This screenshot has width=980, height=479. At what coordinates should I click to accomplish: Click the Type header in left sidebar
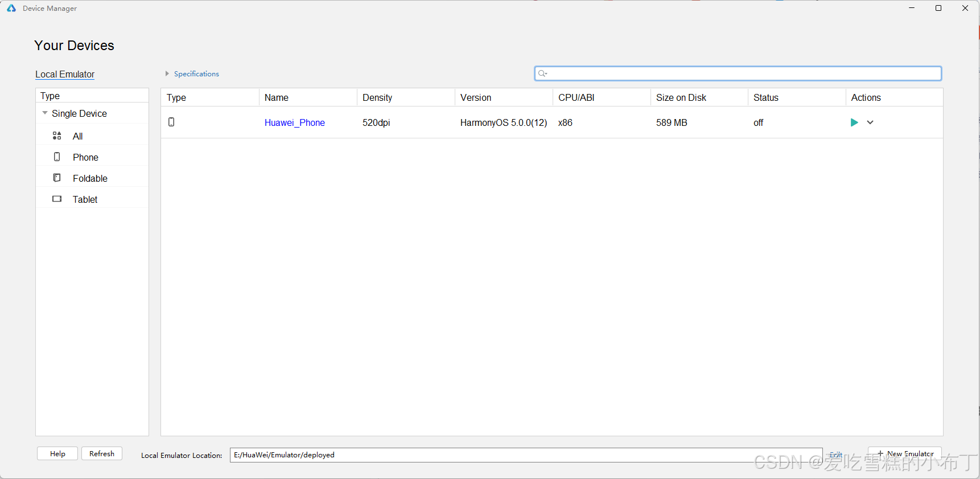(92, 96)
